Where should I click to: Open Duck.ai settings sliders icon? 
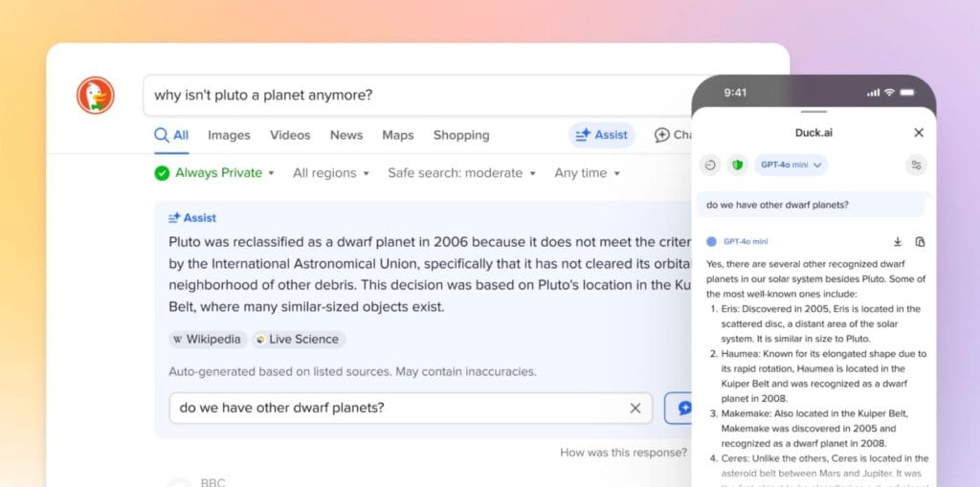pos(916,166)
